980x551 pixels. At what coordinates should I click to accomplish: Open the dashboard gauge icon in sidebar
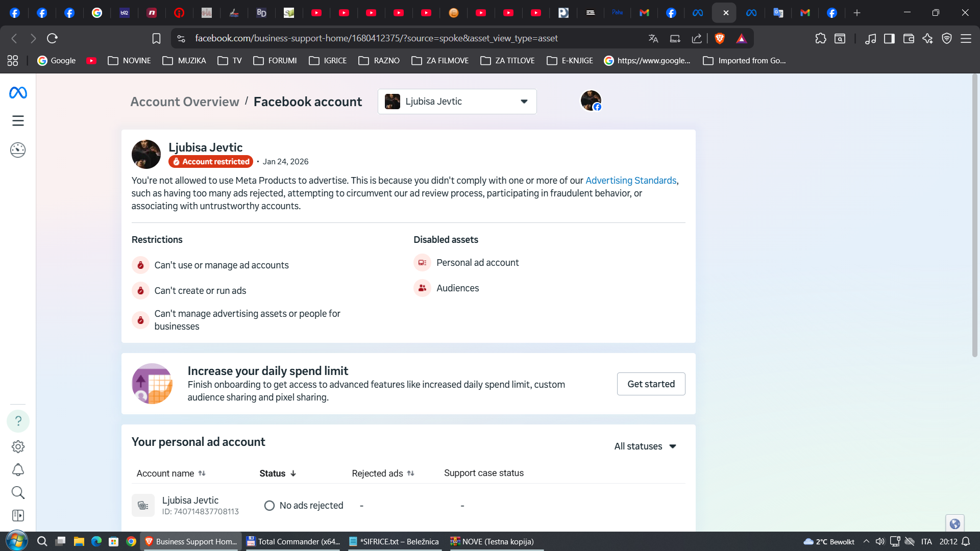point(18,150)
